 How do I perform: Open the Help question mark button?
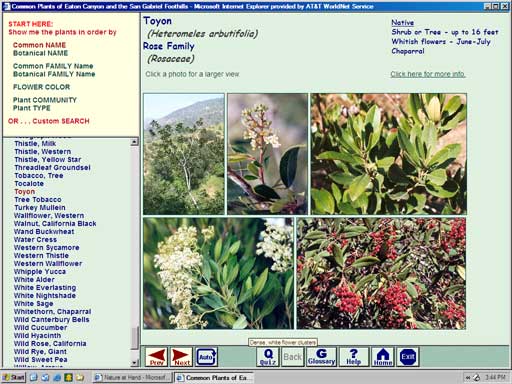354,357
